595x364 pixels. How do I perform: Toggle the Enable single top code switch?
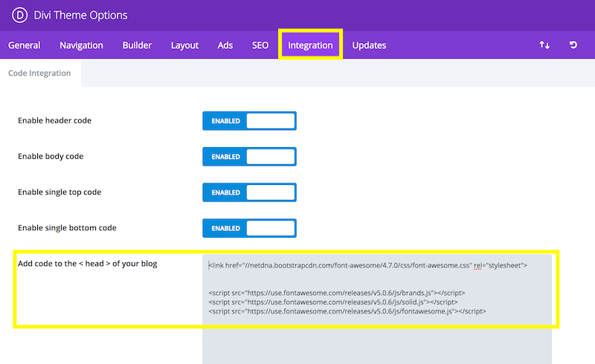[x=249, y=192]
